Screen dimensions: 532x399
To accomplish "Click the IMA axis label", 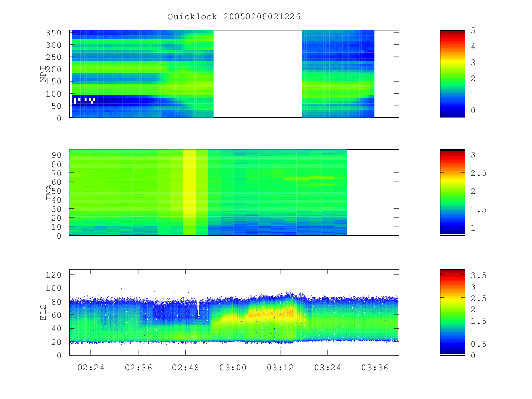I will (49, 192).
